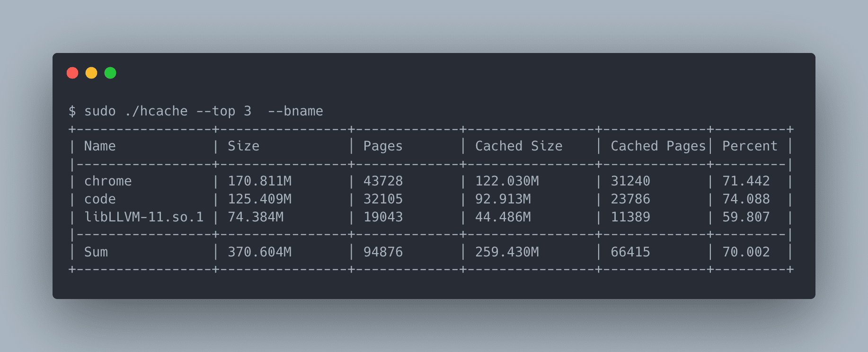Click the yellow minimize window dot
868x352 pixels.
(x=91, y=73)
